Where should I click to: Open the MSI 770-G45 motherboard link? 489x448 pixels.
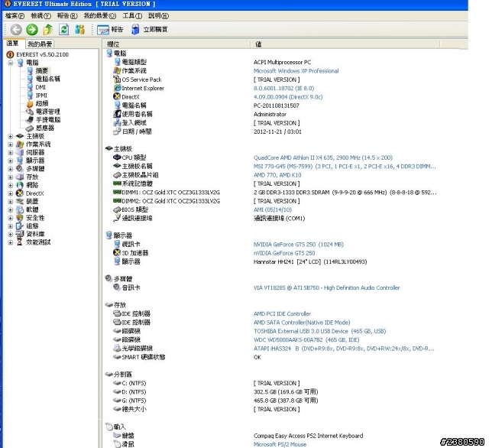tap(345, 167)
